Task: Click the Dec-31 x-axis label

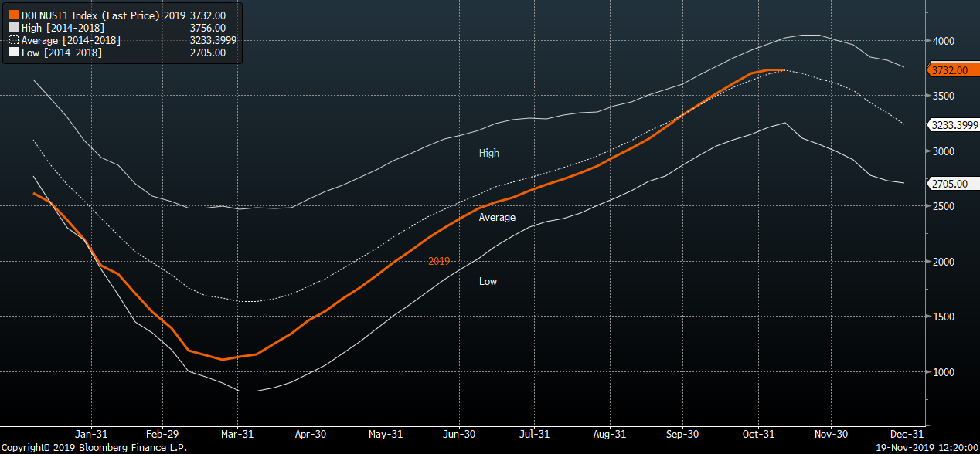Action: coord(907,435)
